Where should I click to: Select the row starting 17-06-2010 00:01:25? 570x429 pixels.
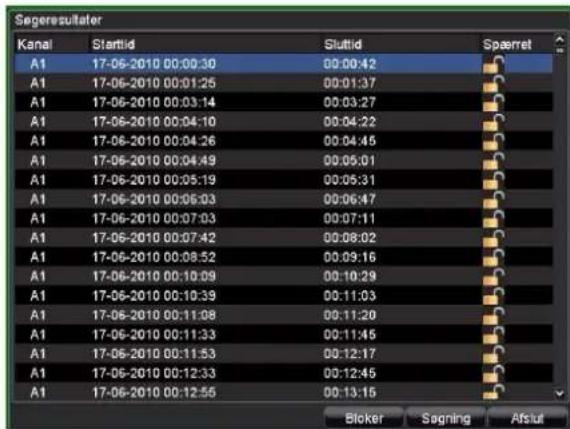[284, 83]
